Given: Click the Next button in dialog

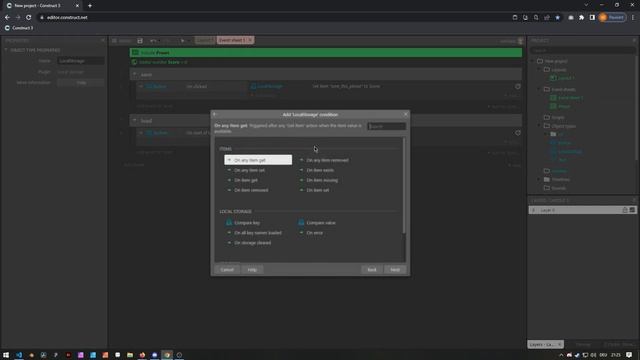Looking at the screenshot, I should [x=395, y=270].
